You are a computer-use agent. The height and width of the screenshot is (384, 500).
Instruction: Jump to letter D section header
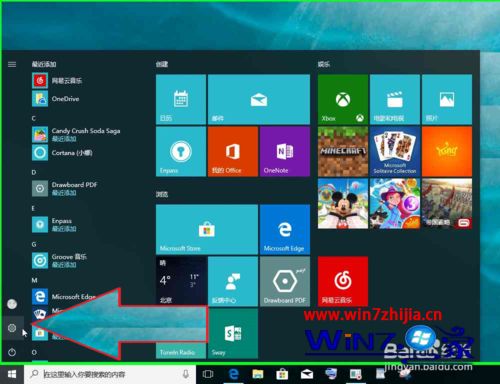pos(34,172)
